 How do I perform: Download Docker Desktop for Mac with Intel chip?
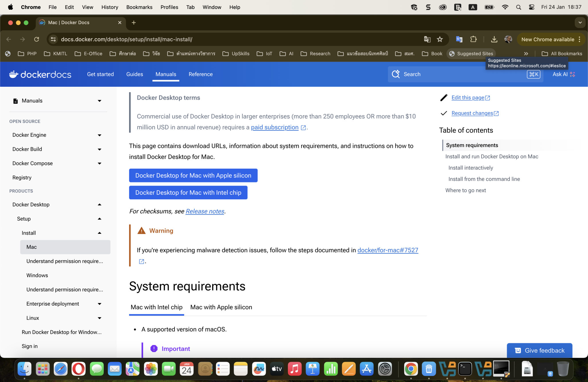[x=188, y=192]
